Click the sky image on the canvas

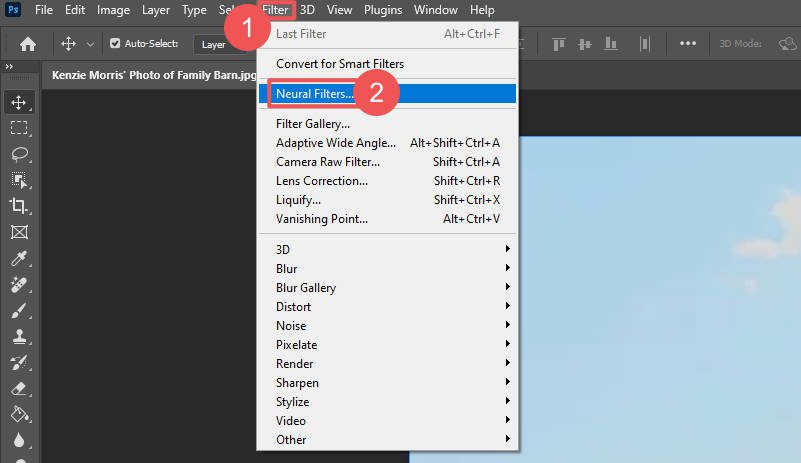click(659, 299)
